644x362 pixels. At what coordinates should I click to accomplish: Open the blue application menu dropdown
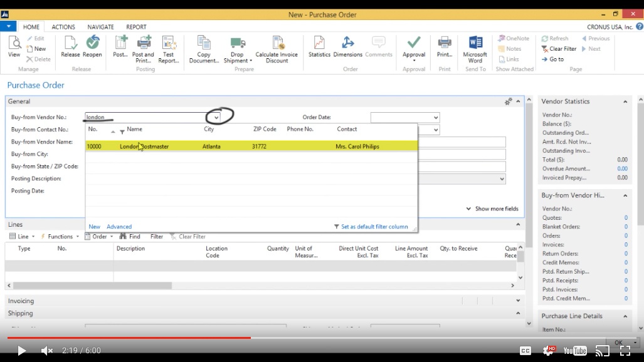(x=8, y=27)
